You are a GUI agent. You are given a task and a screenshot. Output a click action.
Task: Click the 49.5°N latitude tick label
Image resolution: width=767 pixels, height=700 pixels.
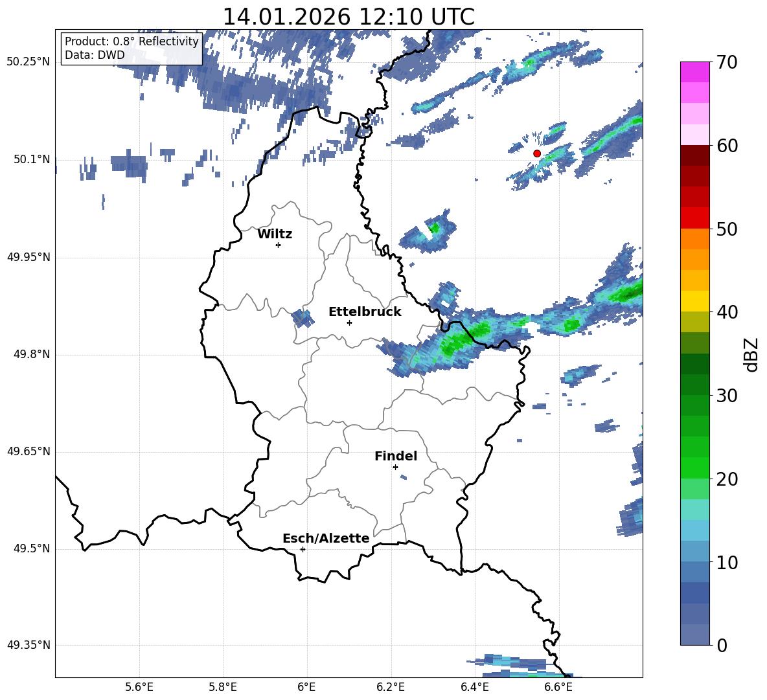(31, 548)
